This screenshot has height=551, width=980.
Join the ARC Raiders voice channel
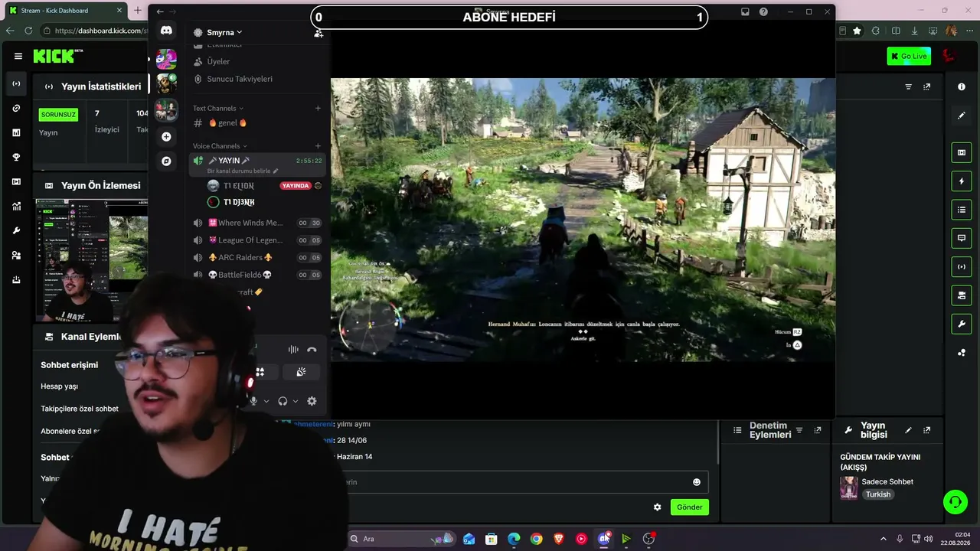258,257
